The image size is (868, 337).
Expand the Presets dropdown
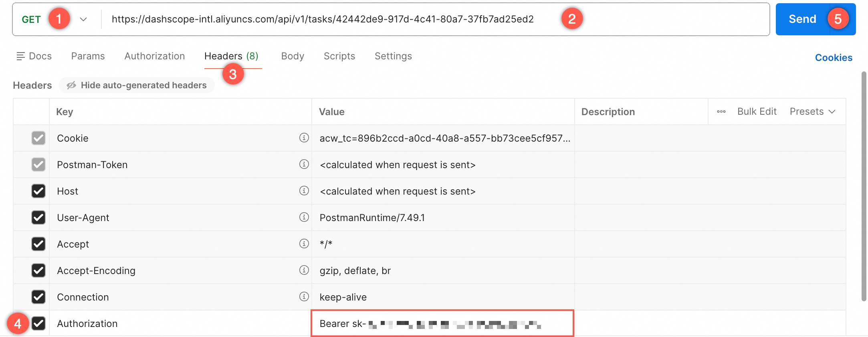point(813,112)
